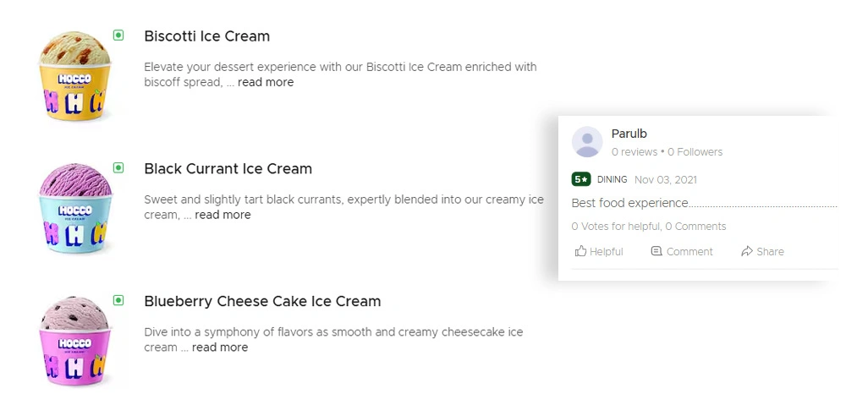This screenshot has height=394, width=868.
Task: Click Parulb's profile avatar icon
Action: tap(587, 142)
